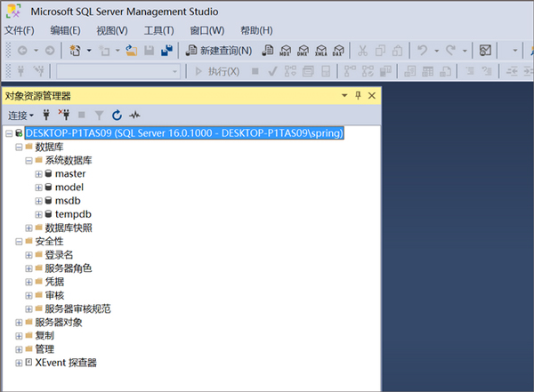This screenshot has height=392, width=534.
Task: Click the Open File folder icon
Action: pos(131,51)
